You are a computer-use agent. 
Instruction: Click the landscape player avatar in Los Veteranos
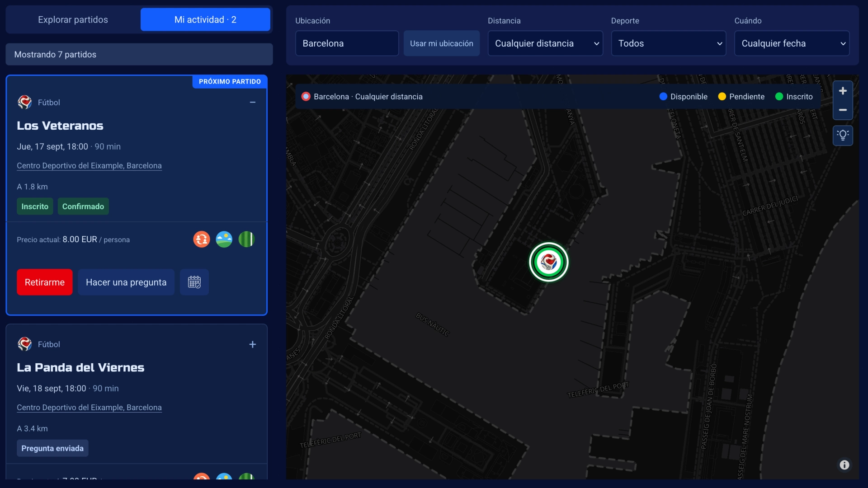[224, 239]
